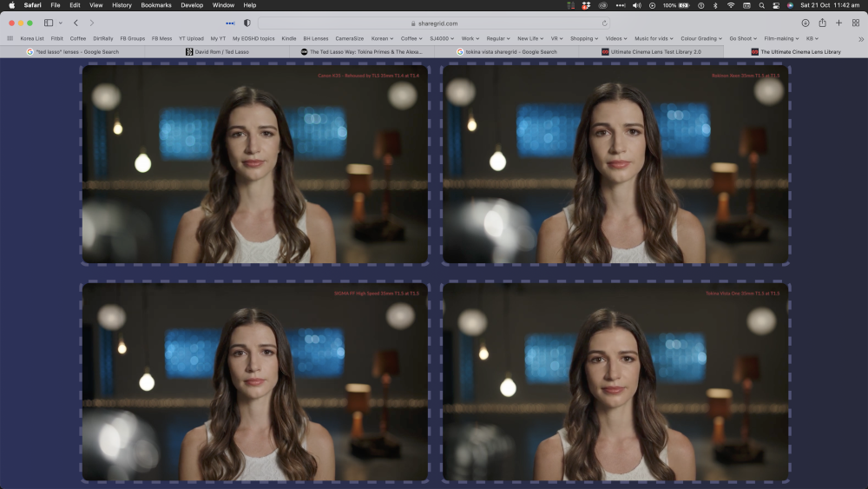
Task: Go back to the previous page
Action: (x=76, y=23)
